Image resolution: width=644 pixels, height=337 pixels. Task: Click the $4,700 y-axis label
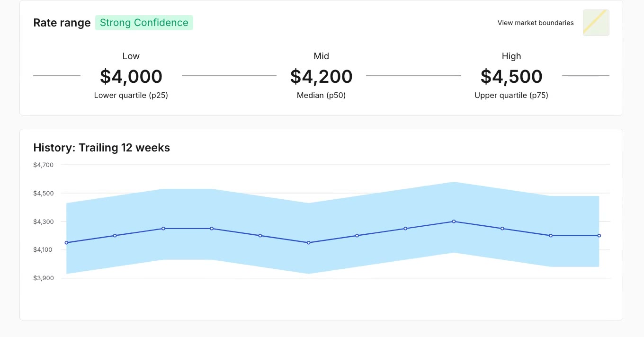44,165
